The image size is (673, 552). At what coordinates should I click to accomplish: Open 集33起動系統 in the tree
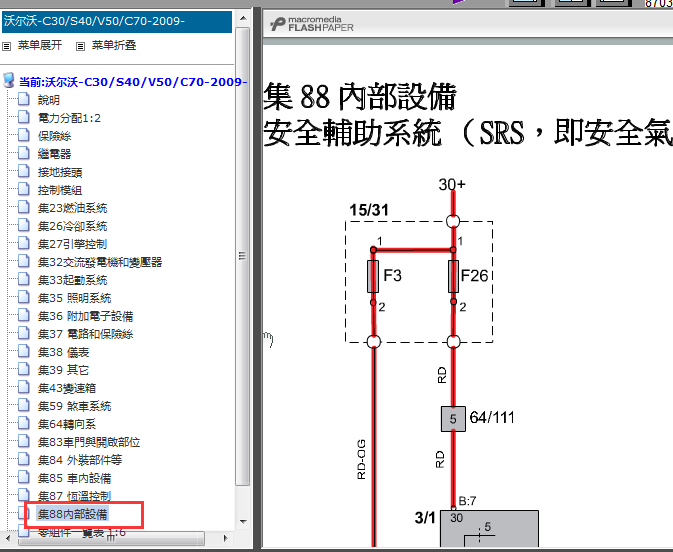(x=73, y=280)
